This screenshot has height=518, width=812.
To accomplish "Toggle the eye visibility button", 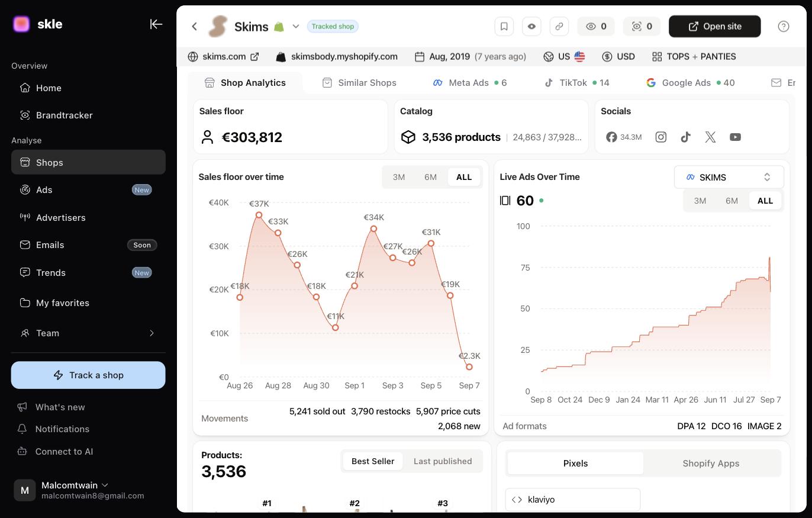I will pos(531,26).
